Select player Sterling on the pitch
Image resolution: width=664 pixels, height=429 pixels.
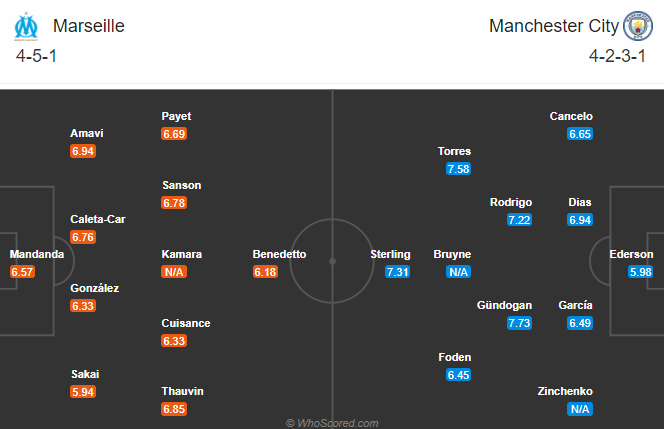pos(390,254)
